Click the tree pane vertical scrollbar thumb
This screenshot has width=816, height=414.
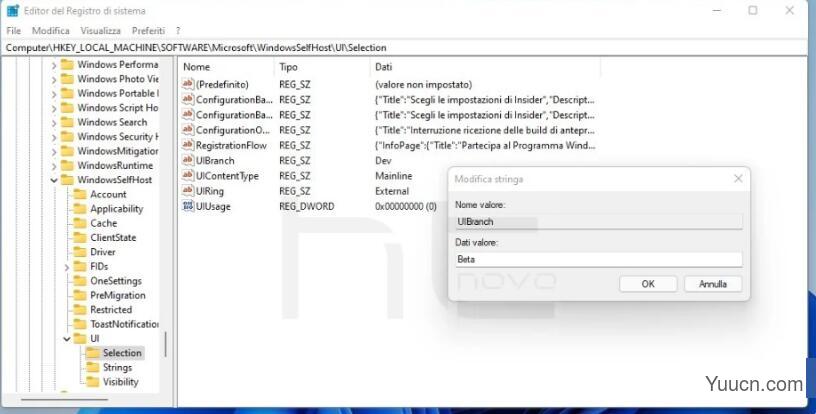point(166,344)
